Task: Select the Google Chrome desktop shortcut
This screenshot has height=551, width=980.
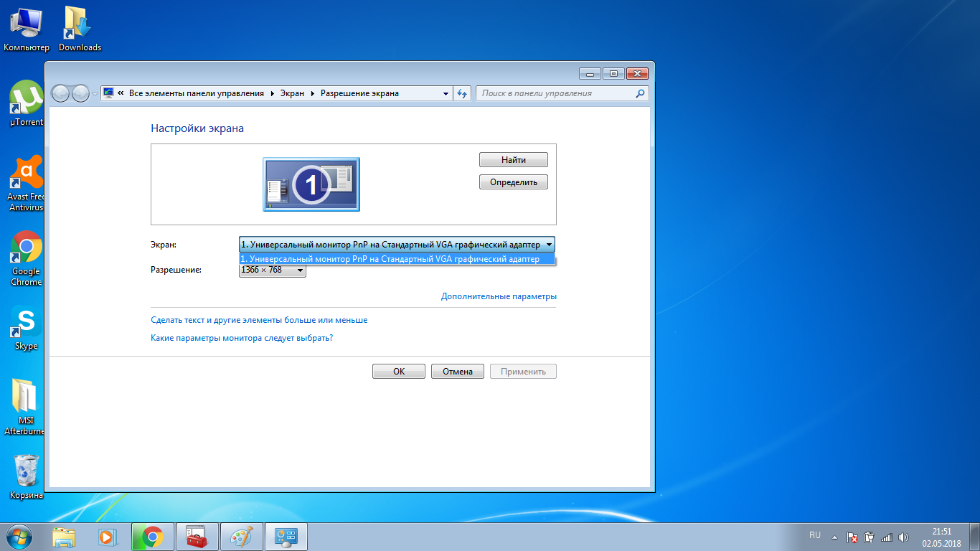Action: 26,258
